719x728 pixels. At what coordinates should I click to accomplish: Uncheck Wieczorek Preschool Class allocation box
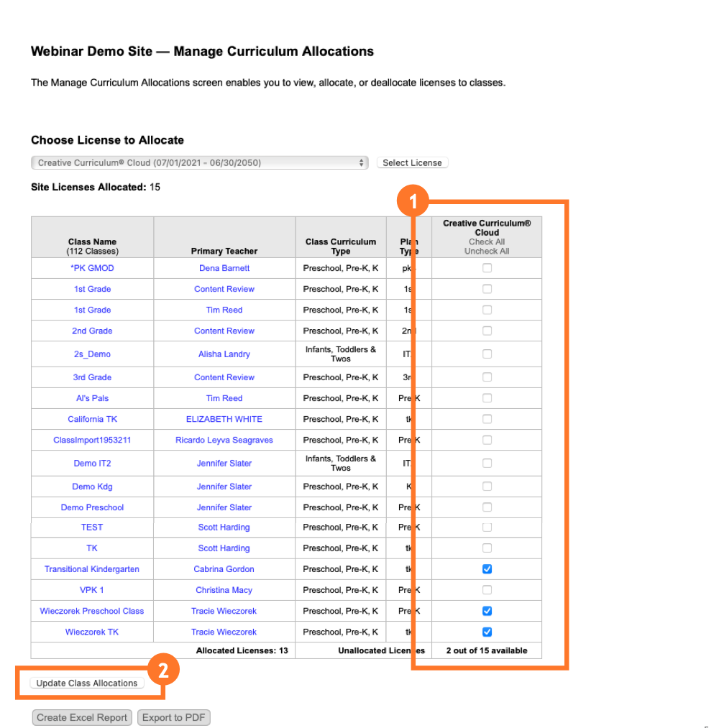pos(487,611)
